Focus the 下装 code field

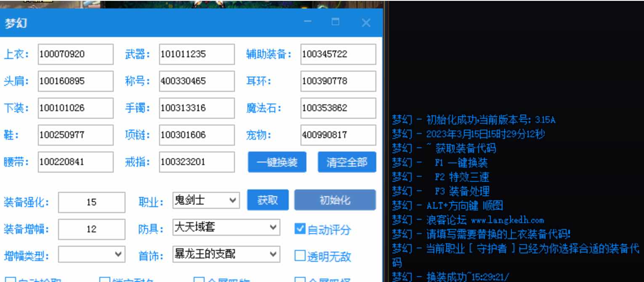75,108
